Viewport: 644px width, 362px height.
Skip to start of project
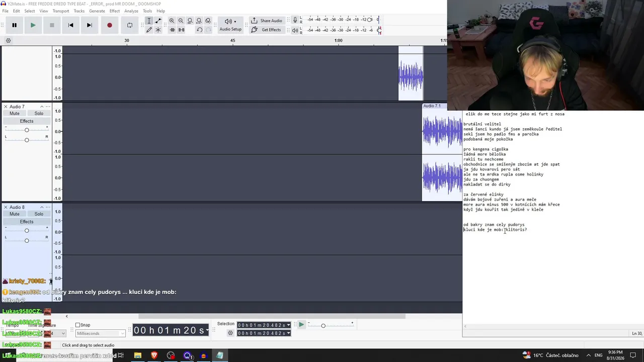[70, 25]
